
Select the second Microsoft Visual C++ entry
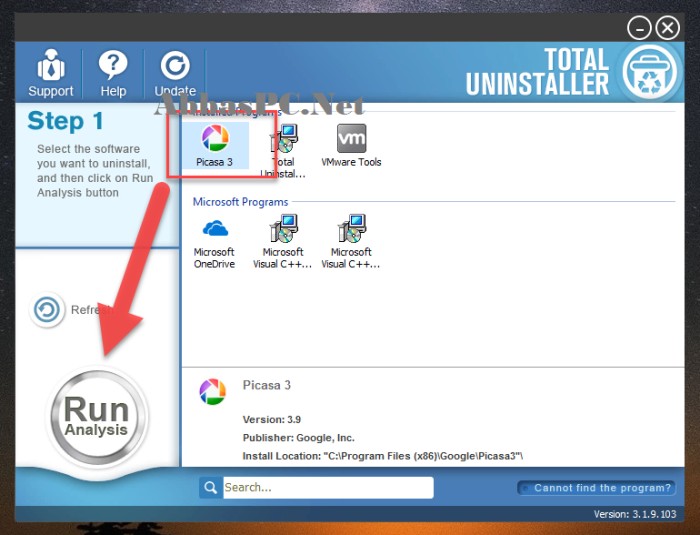click(x=351, y=242)
